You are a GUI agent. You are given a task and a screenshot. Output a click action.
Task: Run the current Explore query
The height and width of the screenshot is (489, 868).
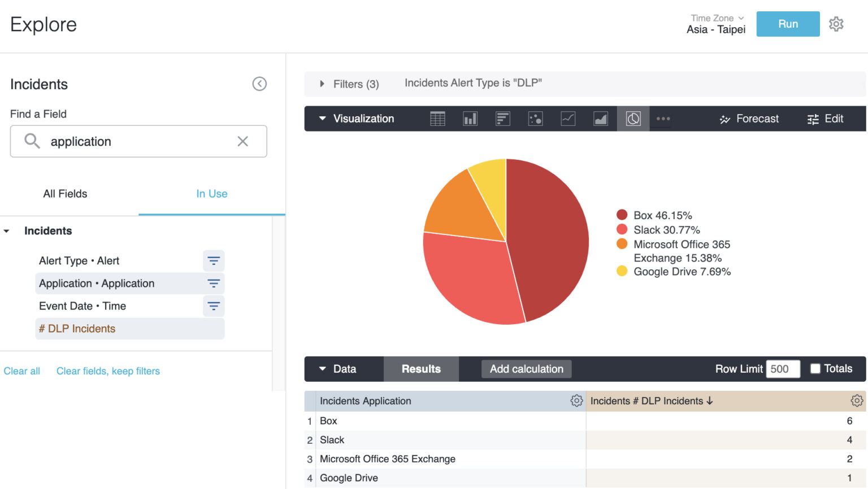[788, 24]
